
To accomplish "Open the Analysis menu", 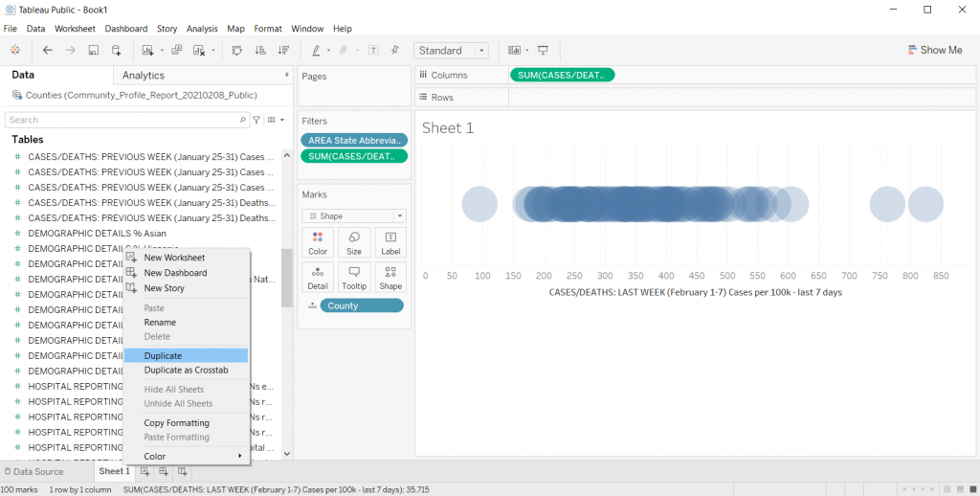I will coord(202,29).
